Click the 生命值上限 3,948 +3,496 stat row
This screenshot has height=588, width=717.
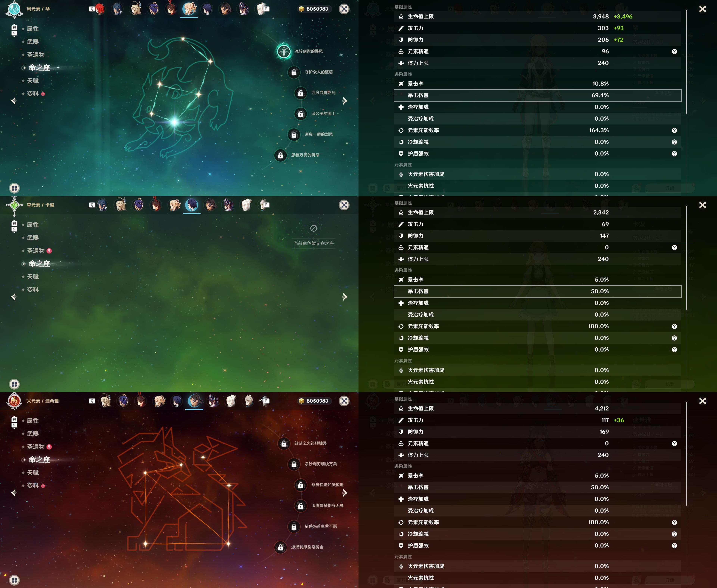click(537, 16)
